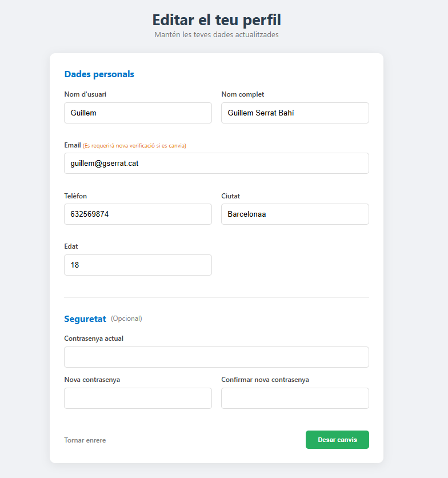448x478 pixels.
Task: Click the "Contrasenya actual" label
Action: pyautogui.click(x=94, y=338)
